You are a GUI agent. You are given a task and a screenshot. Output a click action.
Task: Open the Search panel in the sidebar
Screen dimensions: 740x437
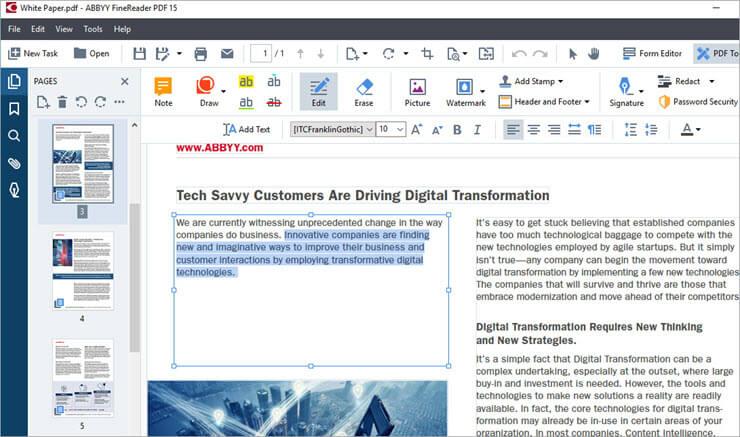click(14, 136)
